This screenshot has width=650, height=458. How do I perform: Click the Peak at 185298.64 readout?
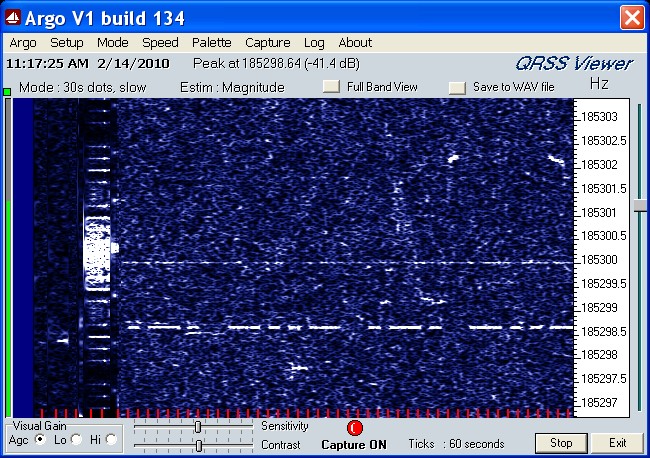(276, 63)
